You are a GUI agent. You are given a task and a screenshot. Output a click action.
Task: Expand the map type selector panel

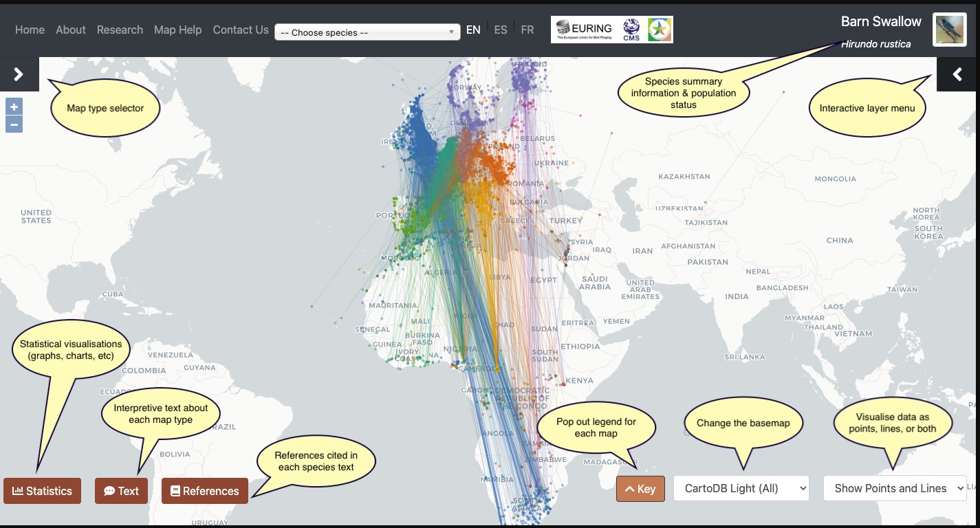pos(19,74)
